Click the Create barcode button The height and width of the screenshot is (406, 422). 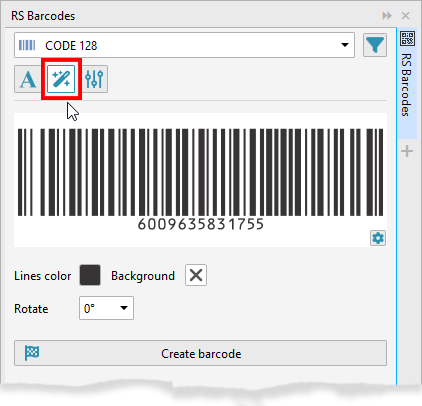200,353
